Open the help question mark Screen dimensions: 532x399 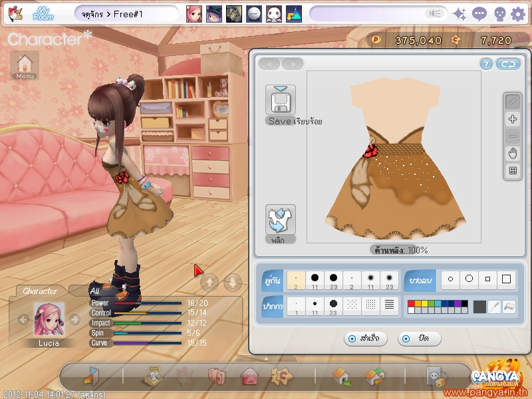[486, 64]
